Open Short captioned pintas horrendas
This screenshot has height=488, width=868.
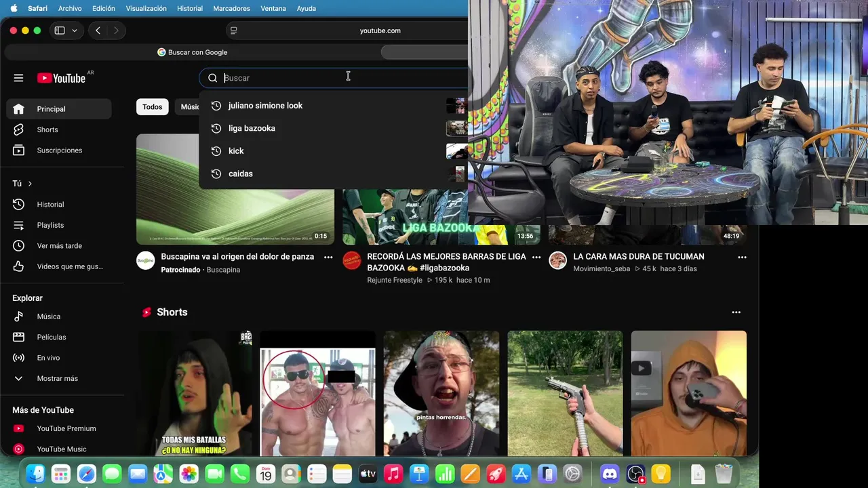coord(441,393)
